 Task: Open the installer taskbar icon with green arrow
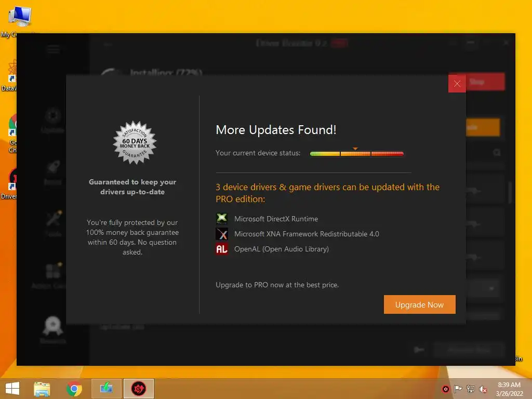click(x=106, y=389)
